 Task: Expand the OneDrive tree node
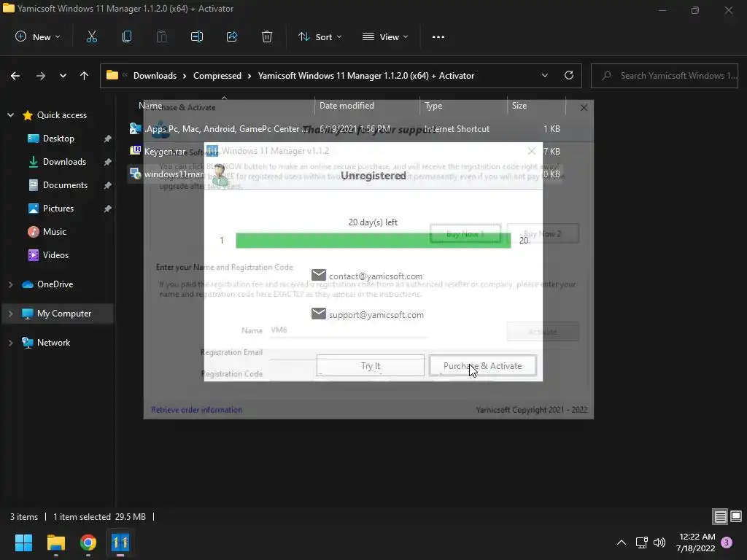(x=10, y=284)
